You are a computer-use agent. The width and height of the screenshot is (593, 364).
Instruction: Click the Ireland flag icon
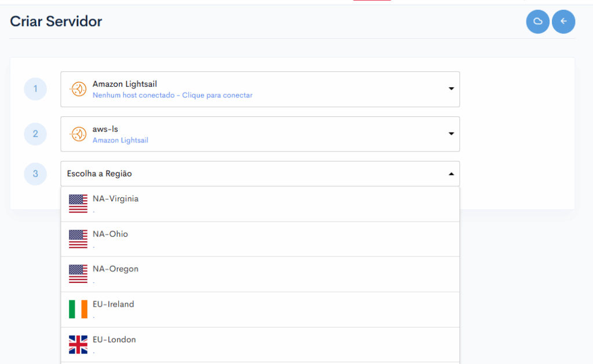[x=78, y=309]
